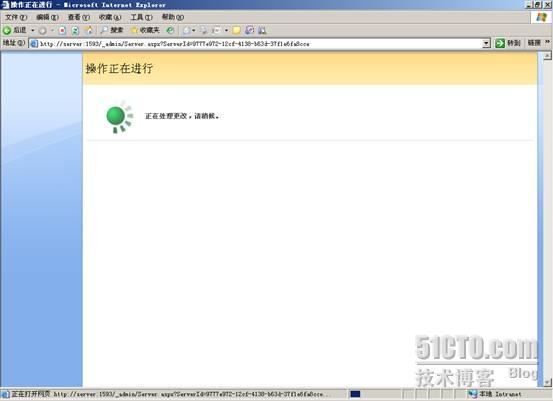Click the status bar page icon
Viewport: 553px width, 401px height.
click(x=5, y=394)
